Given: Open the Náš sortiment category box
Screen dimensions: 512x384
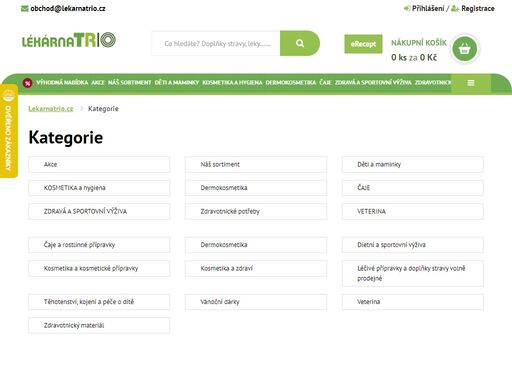Looking at the screenshot, I should tap(256, 164).
